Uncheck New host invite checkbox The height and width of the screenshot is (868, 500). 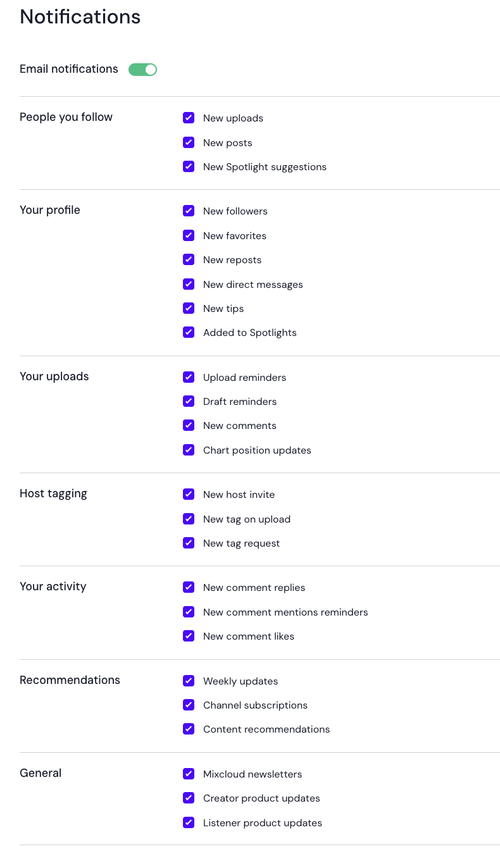pyautogui.click(x=189, y=494)
